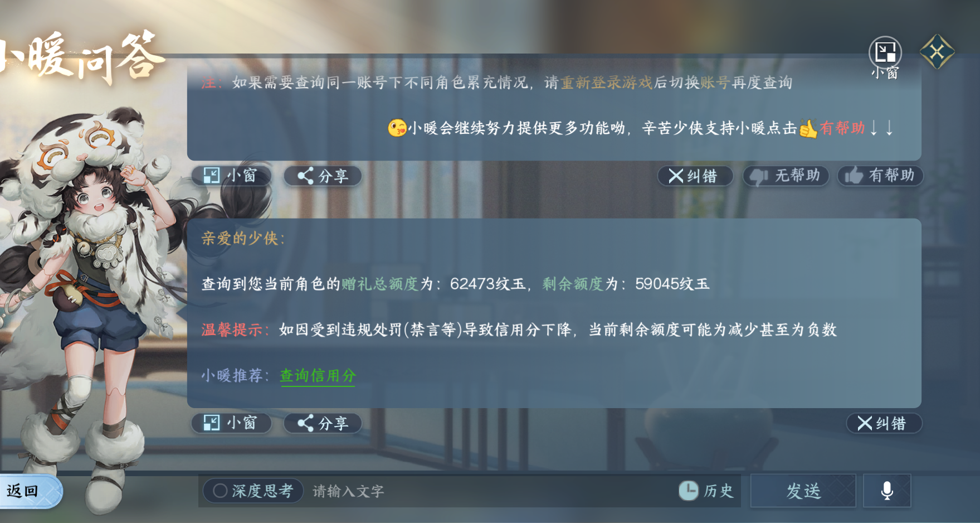The height and width of the screenshot is (523, 980).
Task: Mark the first reply as 无帮助
Action: point(786,176)
